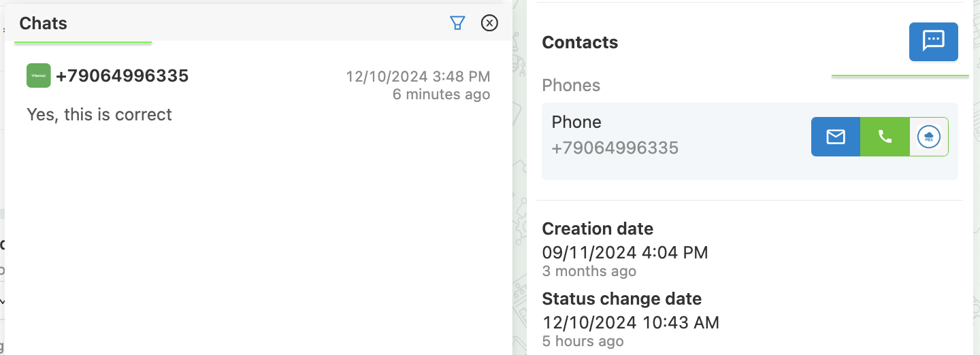Click the "3 months ago" text
Image resolution: width=980 pixels, height=355 pixels.
click(589, 271)
